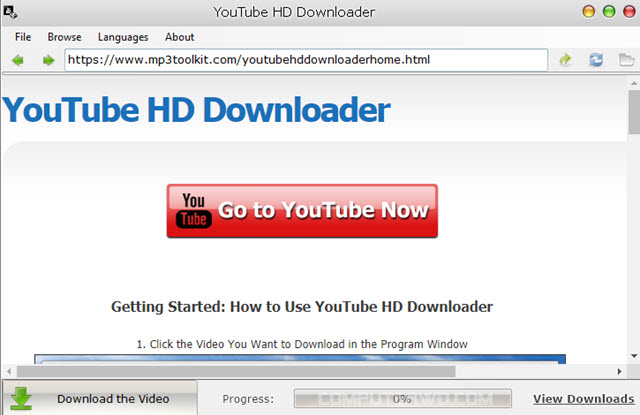The height and width of the screenshot is (415, 640).
Task: Click horizontal scrollbar left arrow
Action: click(x=9, y=371)
